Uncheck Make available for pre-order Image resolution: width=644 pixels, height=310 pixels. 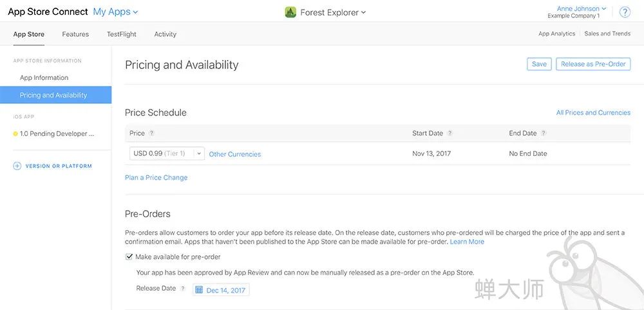[x=129, y=257]
